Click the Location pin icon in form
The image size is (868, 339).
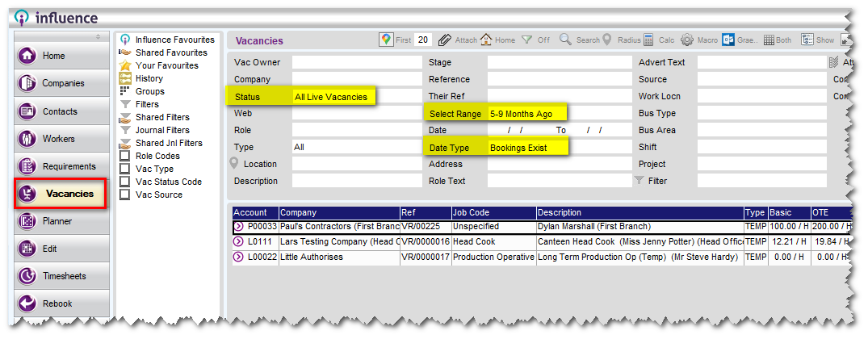234,164
